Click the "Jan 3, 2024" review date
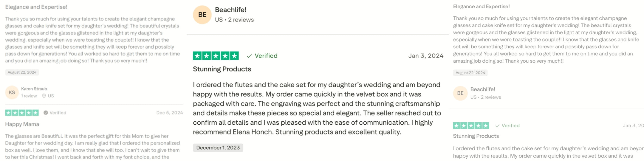644x161 pixels. [425, 56]
